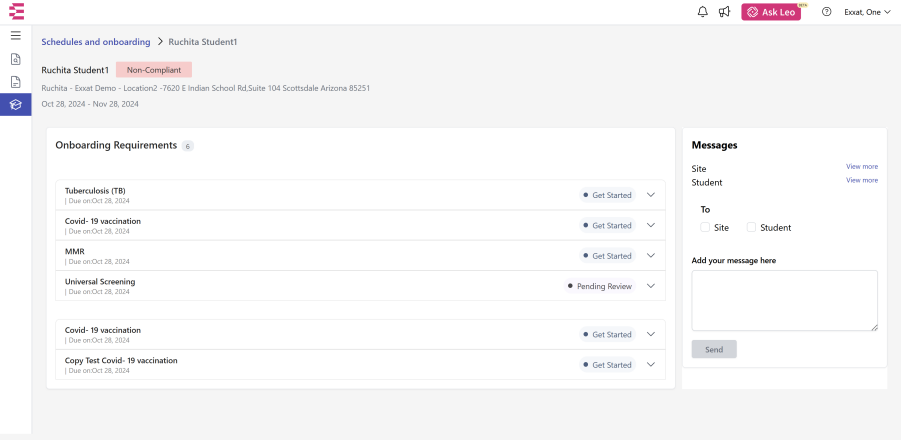Screen dimensions: 902x440
Task: Open the document search sidebar icon
Action: click(x=16, y=59)
